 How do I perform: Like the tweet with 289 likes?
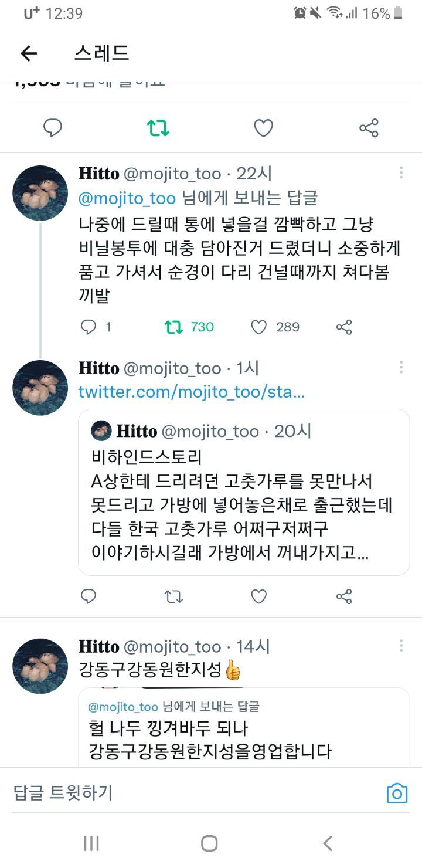click(259, 327)
